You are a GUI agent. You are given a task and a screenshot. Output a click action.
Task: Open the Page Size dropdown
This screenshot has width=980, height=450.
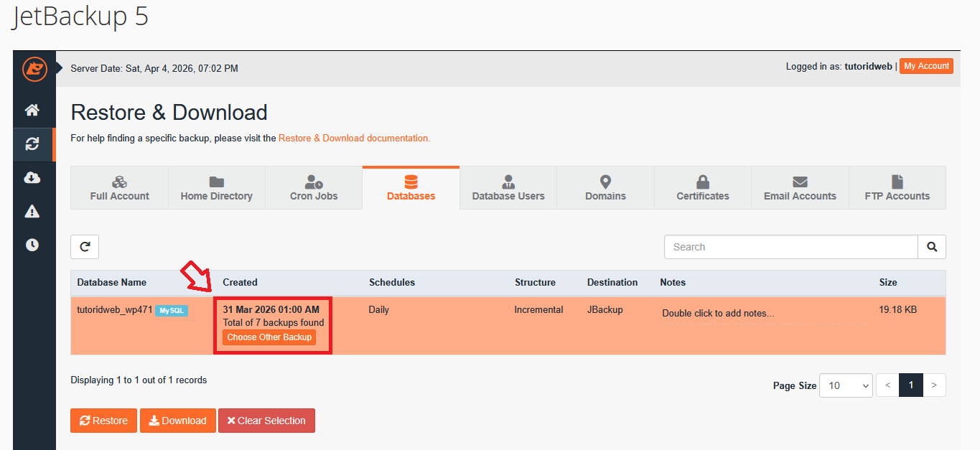tap(846, 385)
